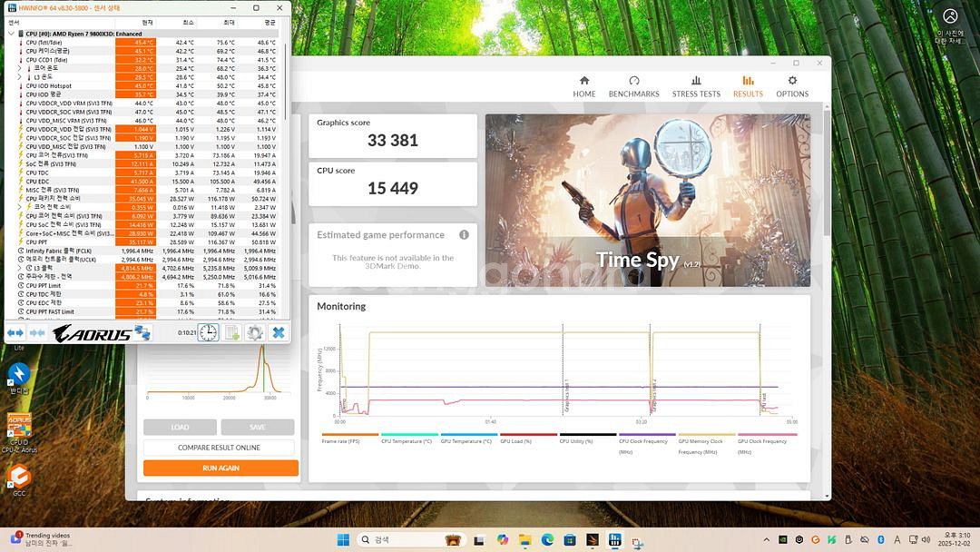The image size is (980, 552).
Task: Open the Bandizip desktop icon
Action: click(19, 373)
